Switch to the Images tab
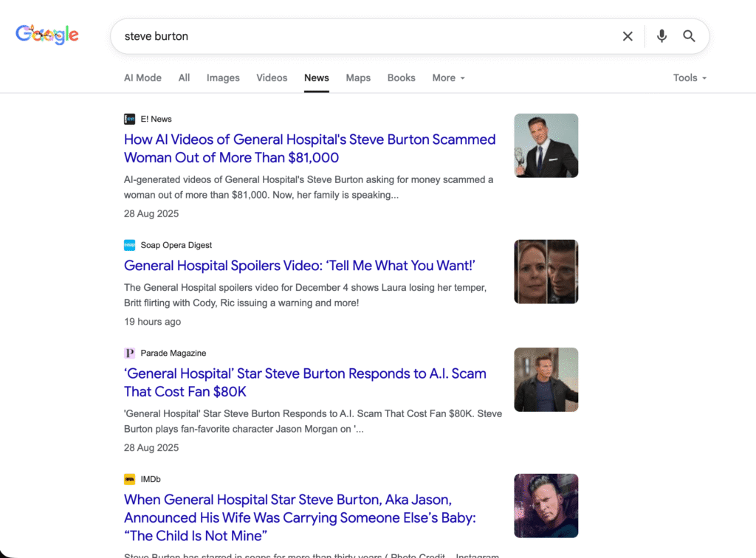The height and width of the screenshot is (558, 756). [x=223, y=77]
